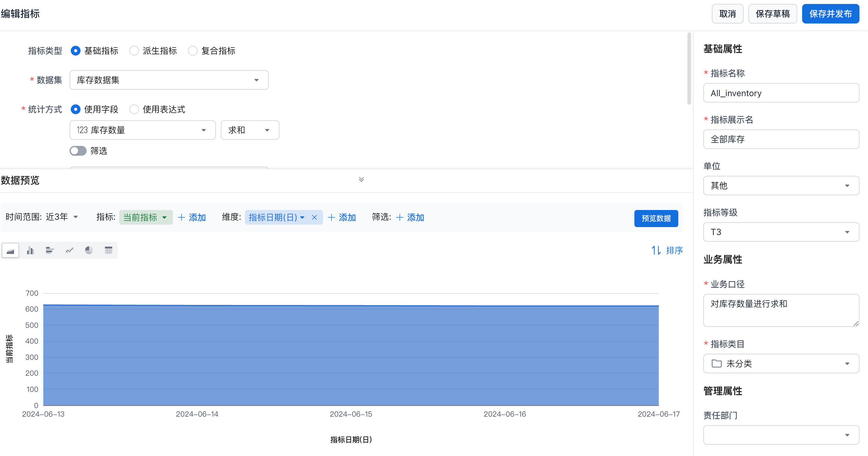Collapse the 数据预览 panel with the double chevron
Screen dimensions: 868x456
(361, 179)
